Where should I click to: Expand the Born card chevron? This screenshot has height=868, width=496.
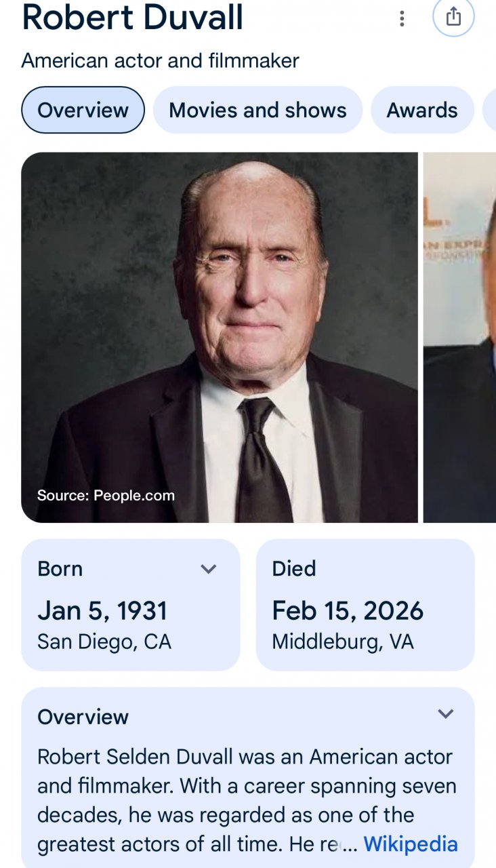(x=209, y=569)
